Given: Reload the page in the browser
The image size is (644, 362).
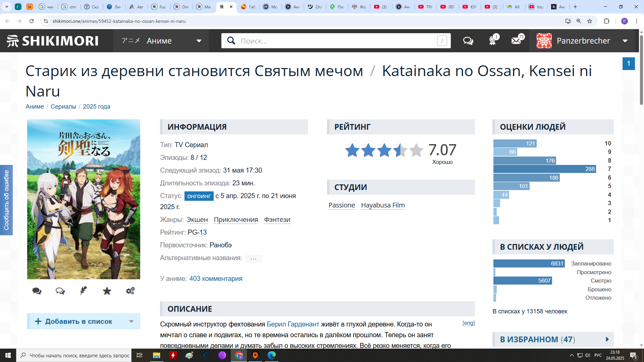Looking at the screenshot, I should point(32,21).
